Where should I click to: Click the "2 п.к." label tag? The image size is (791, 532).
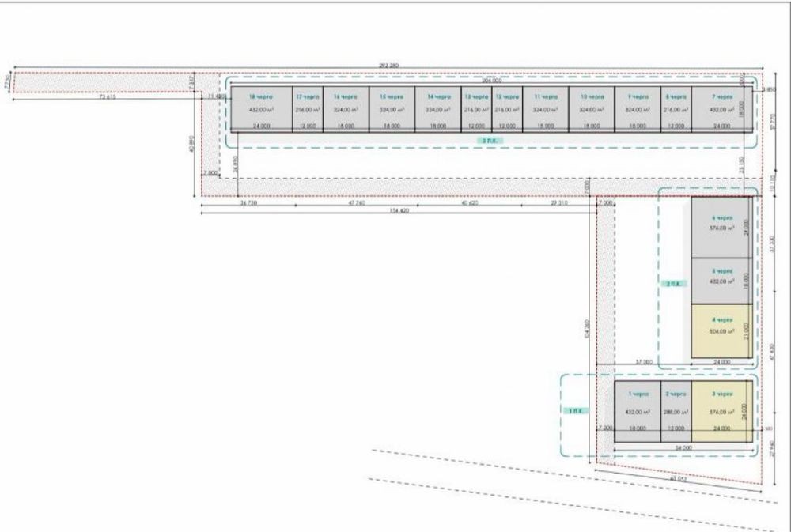tap(673, 282)
